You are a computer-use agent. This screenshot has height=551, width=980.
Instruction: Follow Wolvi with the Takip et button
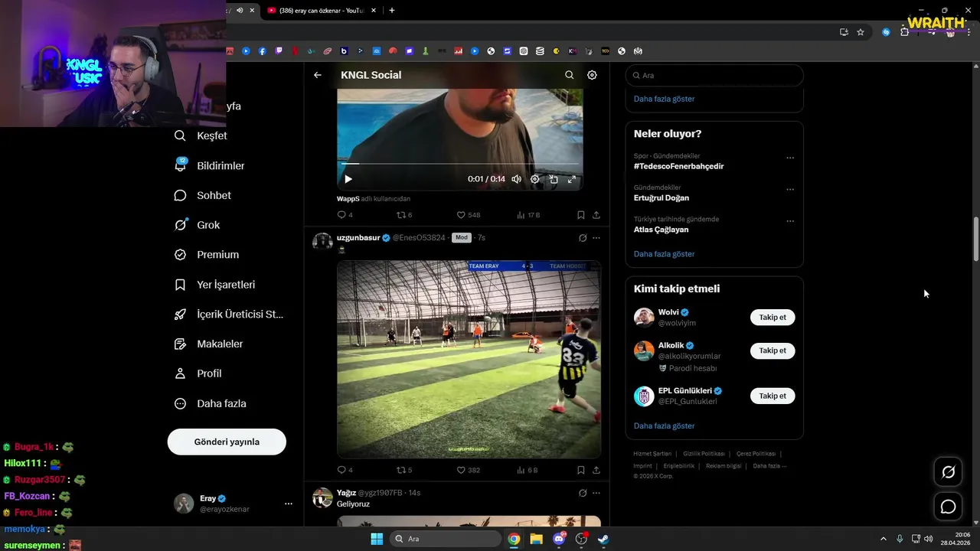coord(773,317)
